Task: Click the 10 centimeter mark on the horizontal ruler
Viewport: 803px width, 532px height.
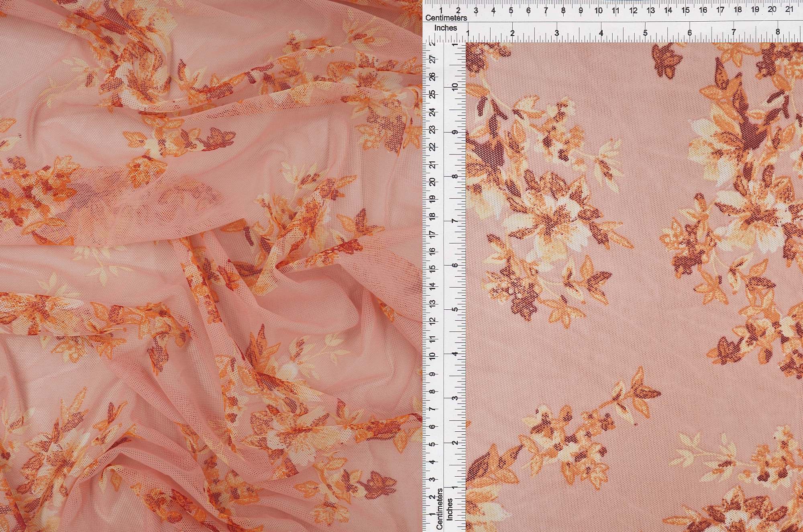Action: 598,10
